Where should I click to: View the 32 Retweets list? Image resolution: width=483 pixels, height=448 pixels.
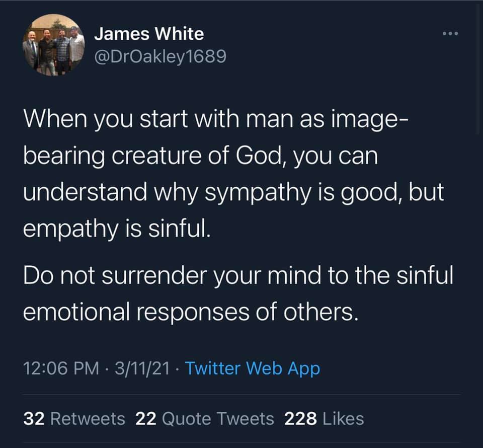(x=74, y=419)
